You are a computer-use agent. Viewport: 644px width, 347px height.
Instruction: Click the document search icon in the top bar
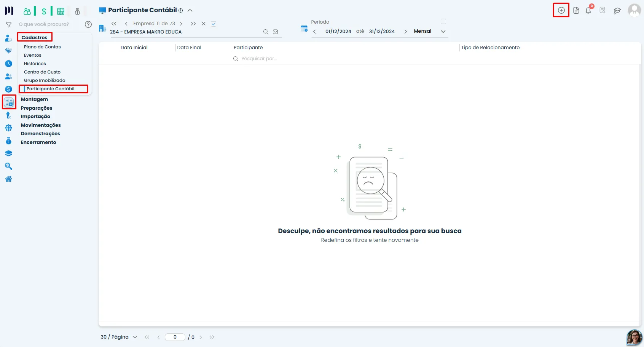click(x=603, y=10)
